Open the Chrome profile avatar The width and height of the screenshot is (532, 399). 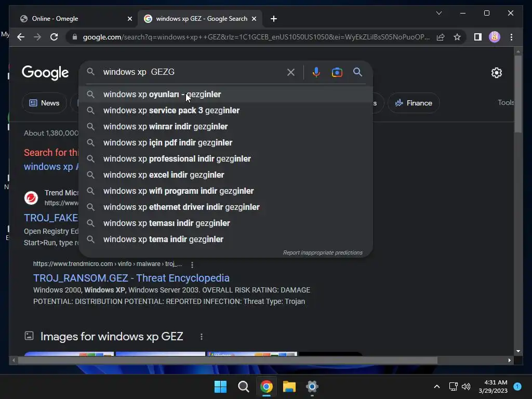pos(495,37)
